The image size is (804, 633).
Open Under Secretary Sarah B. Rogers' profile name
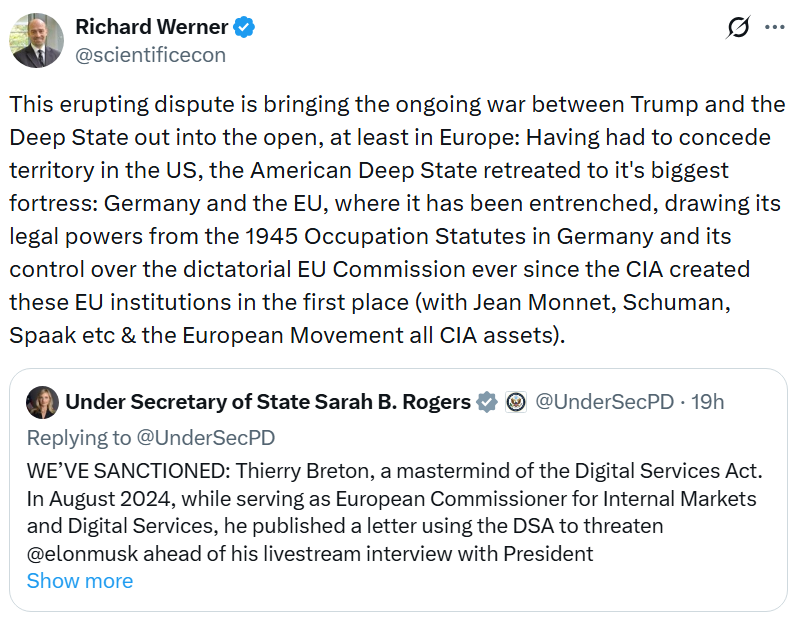(268, 402)
